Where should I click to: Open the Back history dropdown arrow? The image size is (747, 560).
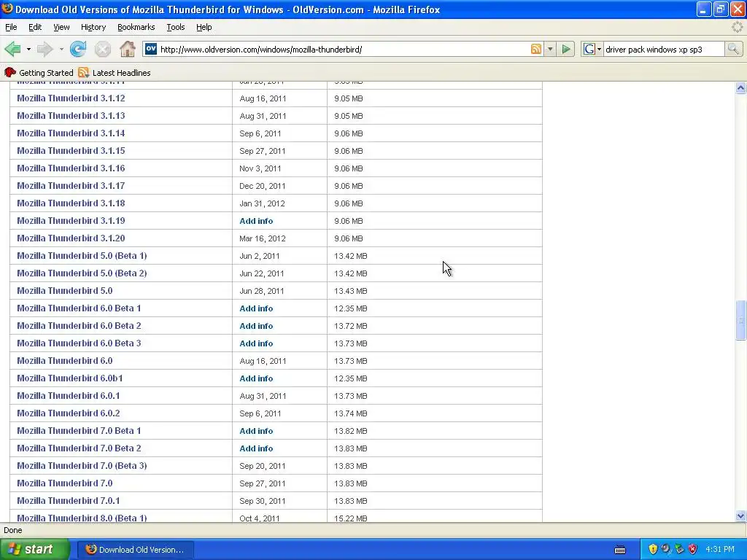pos(28,49)
